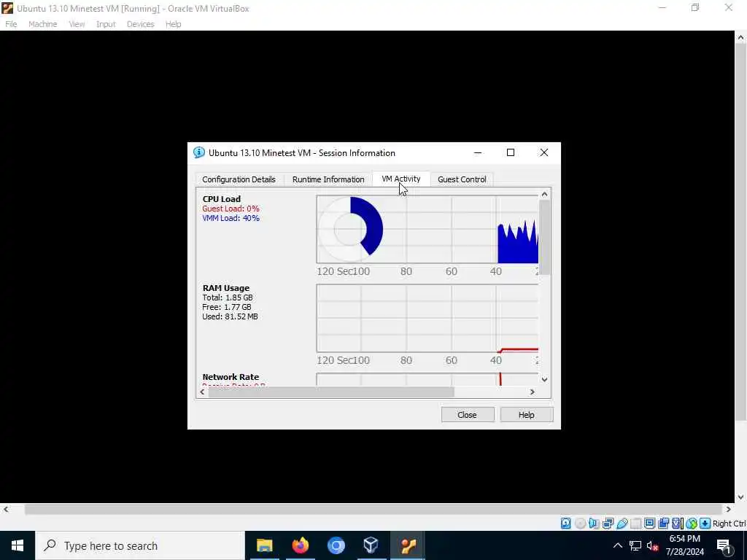Click the keyboard capture arrow icon
The height and width of the screenshot is (560, 747).
coord(705,524)
